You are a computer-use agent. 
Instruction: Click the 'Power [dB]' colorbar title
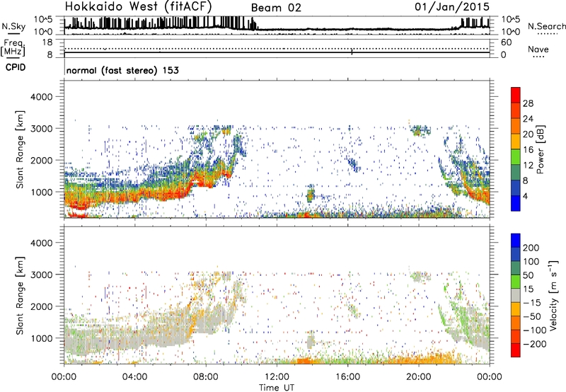540,149
